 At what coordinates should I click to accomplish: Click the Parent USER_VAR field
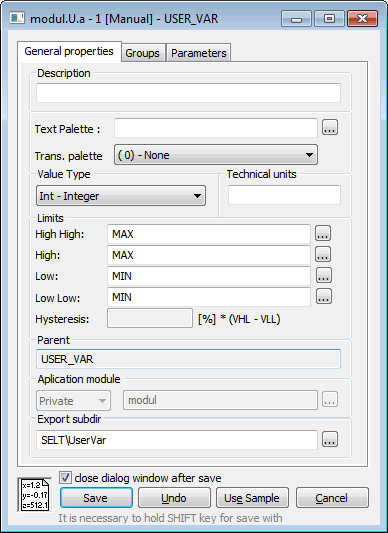coord(188,359)
